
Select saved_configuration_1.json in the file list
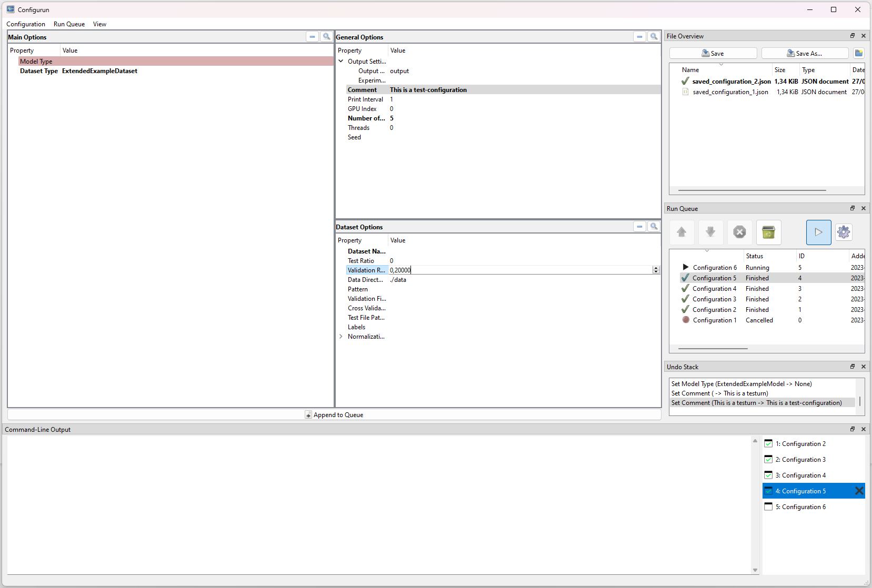coord(730,92)
